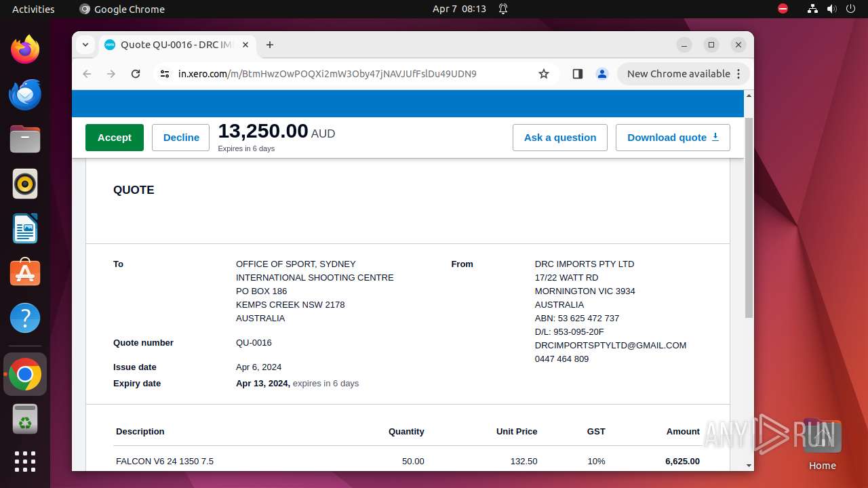Open the Help icon in dock
Screen dimensions: 868x488
pyautogui.click(x=25, y=318)
